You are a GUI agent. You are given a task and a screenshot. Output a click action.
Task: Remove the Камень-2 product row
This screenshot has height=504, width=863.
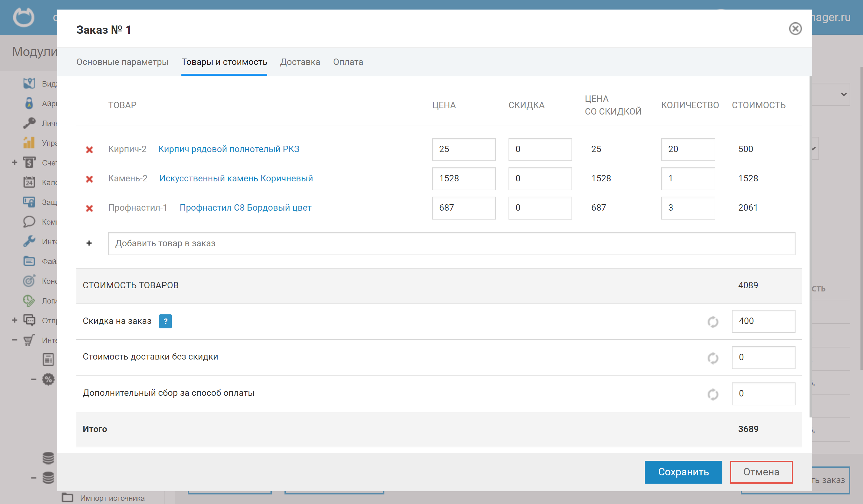89,179
